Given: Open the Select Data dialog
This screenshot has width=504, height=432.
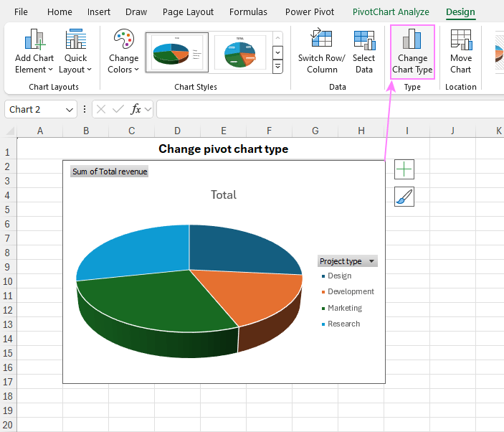Looking at the screenshot, I should click(x=364, y=51).
